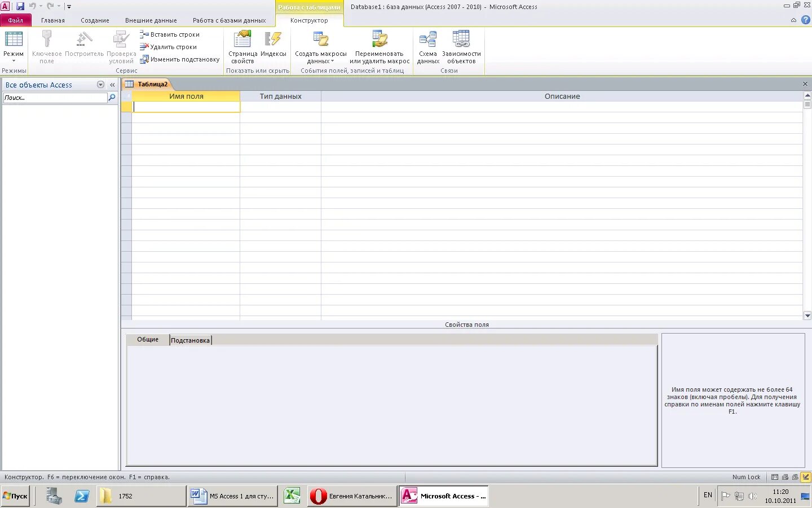812x508 pixels.
Task: Click the volume speaker tray icon
Action: [752, 496]
